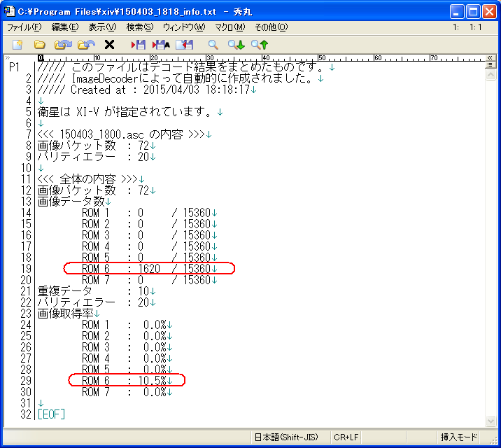Viewport: 501px width, 448px height.
Task: Click cursor position indicator 1: 1:1
Action: 467,27
